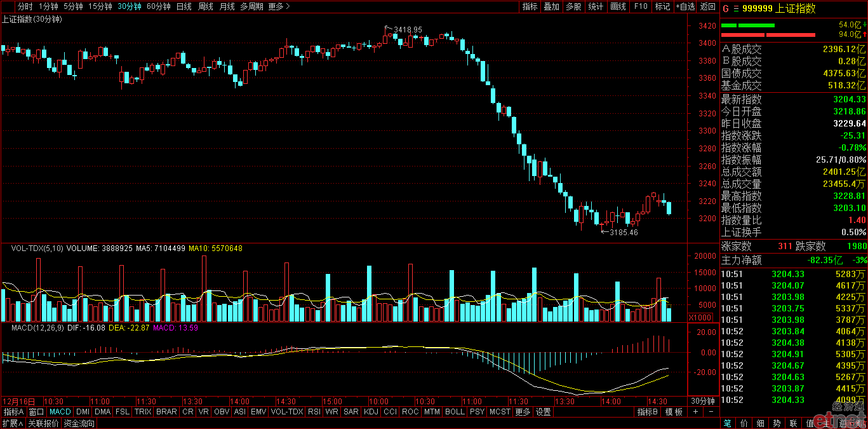
Task: Switch to 月线 monthly chart
Action: point(227,6)
